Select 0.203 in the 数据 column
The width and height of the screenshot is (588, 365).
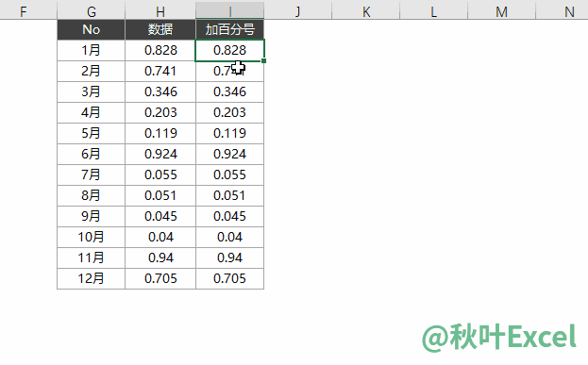(x=160, y=112)
